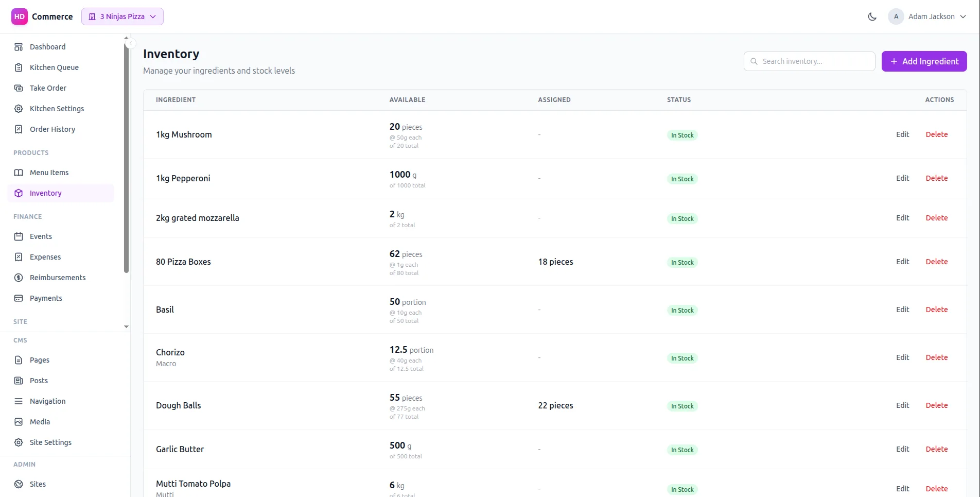Click the Reimbursements icon

pyautogui.click(x=19, y=277)
